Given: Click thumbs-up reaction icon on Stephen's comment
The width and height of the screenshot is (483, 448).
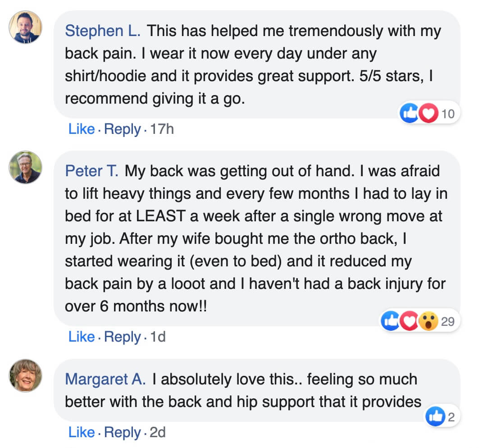Looking at the screenshot, I should pos(410,114).
